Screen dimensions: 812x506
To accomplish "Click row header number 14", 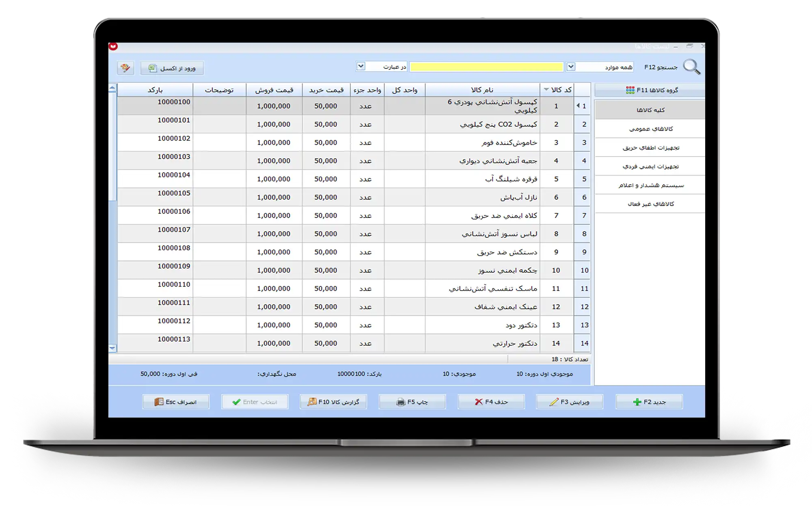I will pyautogui.click(x=583, y=343).
